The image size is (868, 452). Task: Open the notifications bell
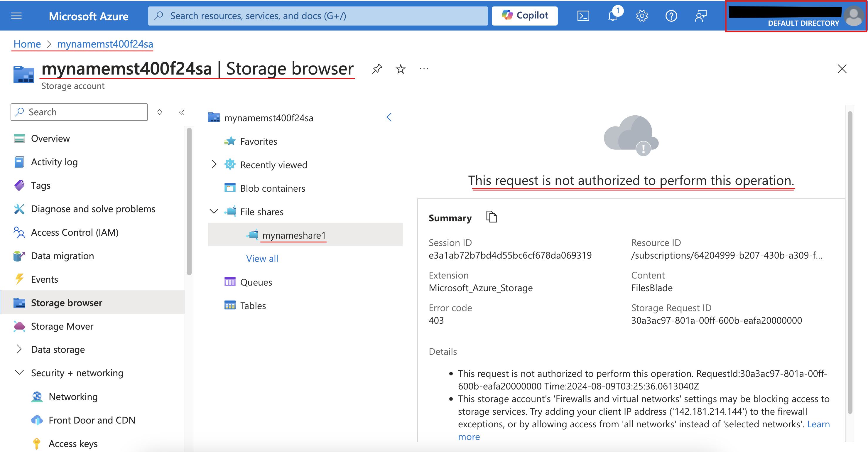pos(613,16)
